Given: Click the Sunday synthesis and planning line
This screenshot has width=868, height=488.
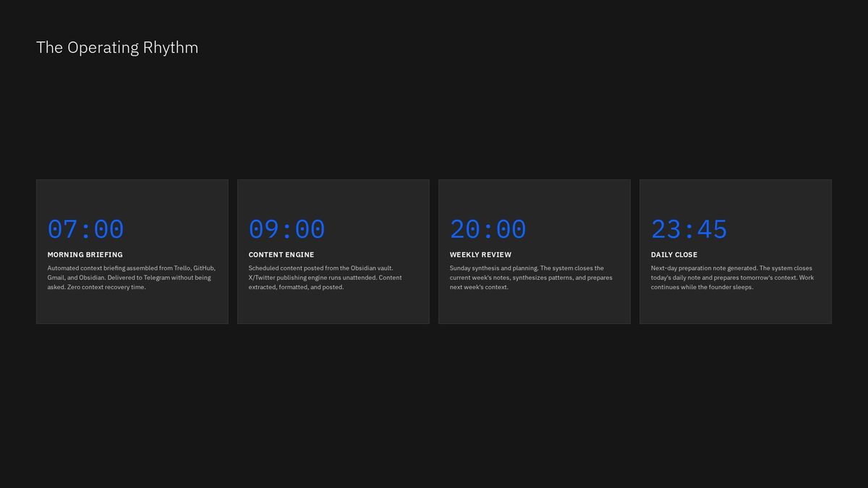Looking at the screenshot, I should pyautogui.click(x=527, y=268).
